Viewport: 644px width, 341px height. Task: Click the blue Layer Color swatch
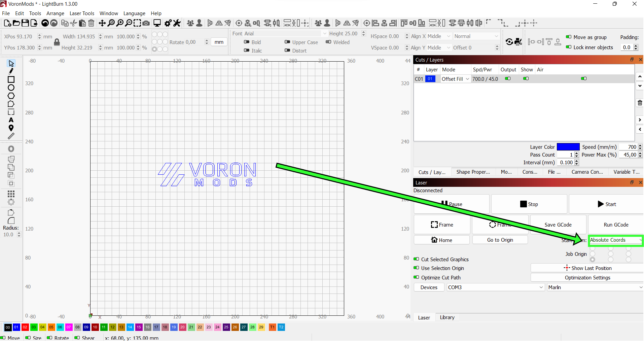(x=568, y=147)
